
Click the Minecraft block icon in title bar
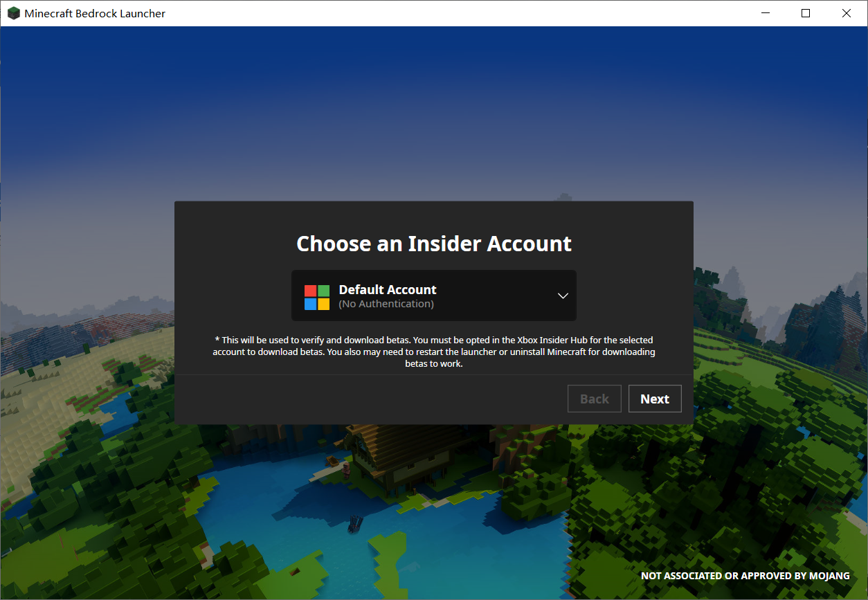pos(14,13)
